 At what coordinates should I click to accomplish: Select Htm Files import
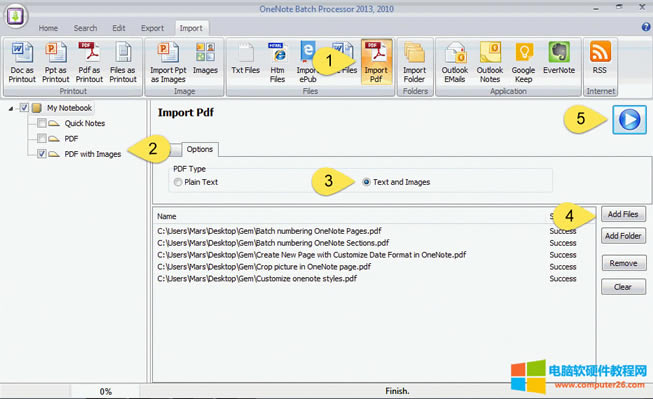277,62
